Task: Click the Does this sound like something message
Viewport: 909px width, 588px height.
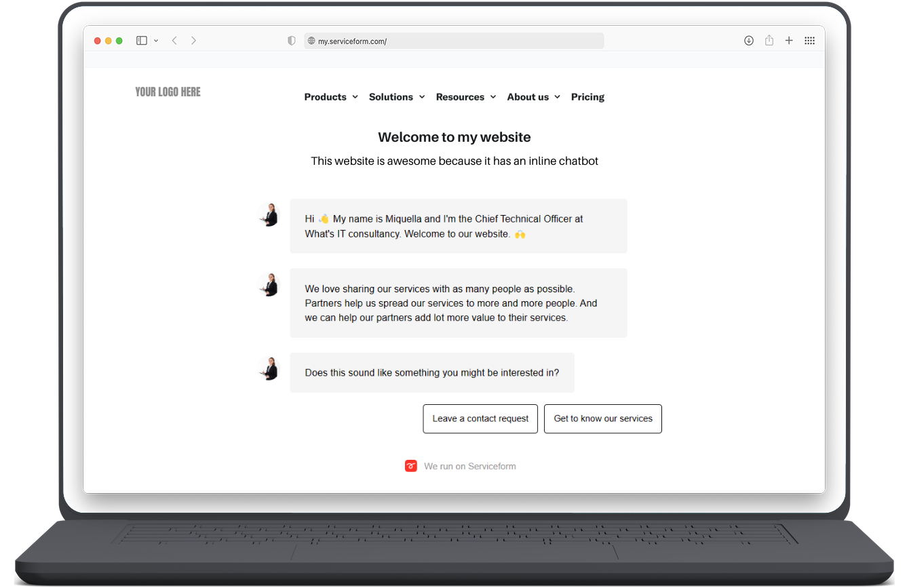Action: 432,373
